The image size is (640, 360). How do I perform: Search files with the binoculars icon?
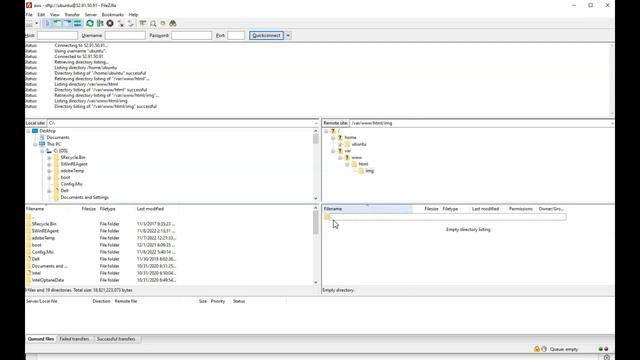173,24
